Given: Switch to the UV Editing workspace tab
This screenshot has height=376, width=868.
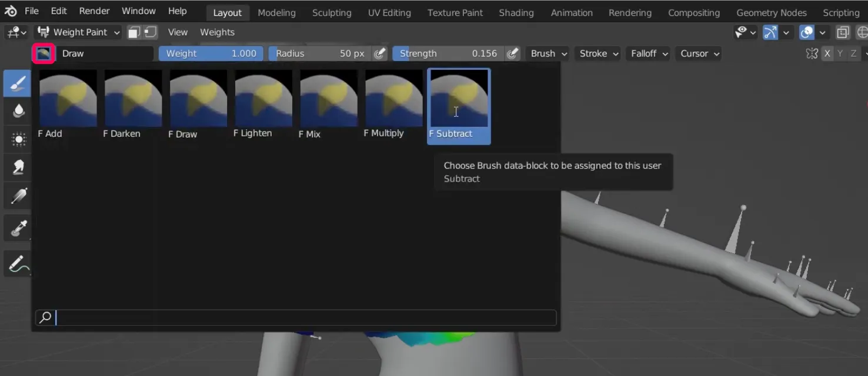Looking at the screenshot, I should click(389, 13).
